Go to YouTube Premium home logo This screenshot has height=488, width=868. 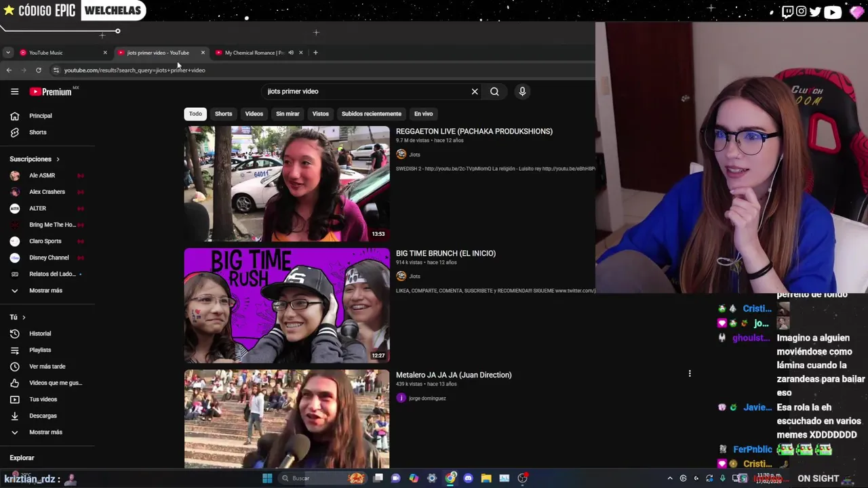(50, 91)
